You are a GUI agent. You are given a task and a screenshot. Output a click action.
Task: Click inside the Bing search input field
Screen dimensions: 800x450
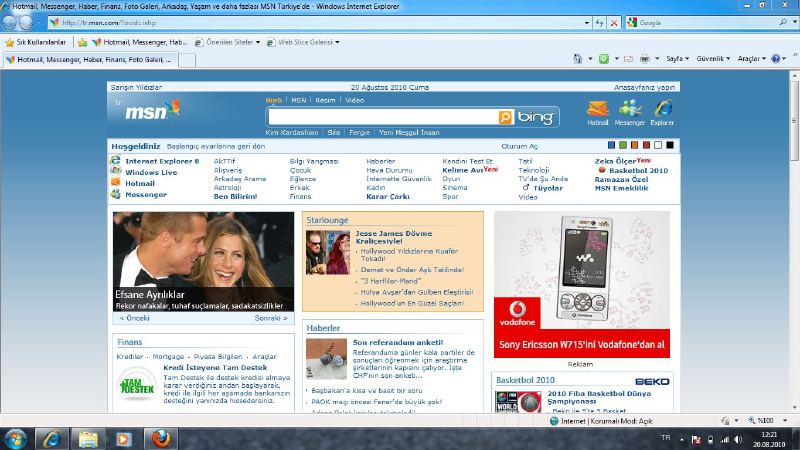[x=383, y=117]
